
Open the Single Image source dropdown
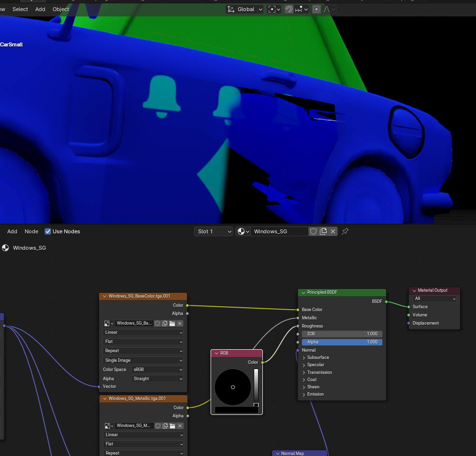tap(144, 360)
